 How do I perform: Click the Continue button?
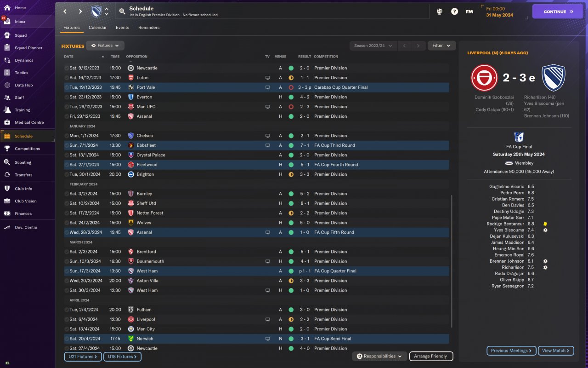[x=558, y=11]
